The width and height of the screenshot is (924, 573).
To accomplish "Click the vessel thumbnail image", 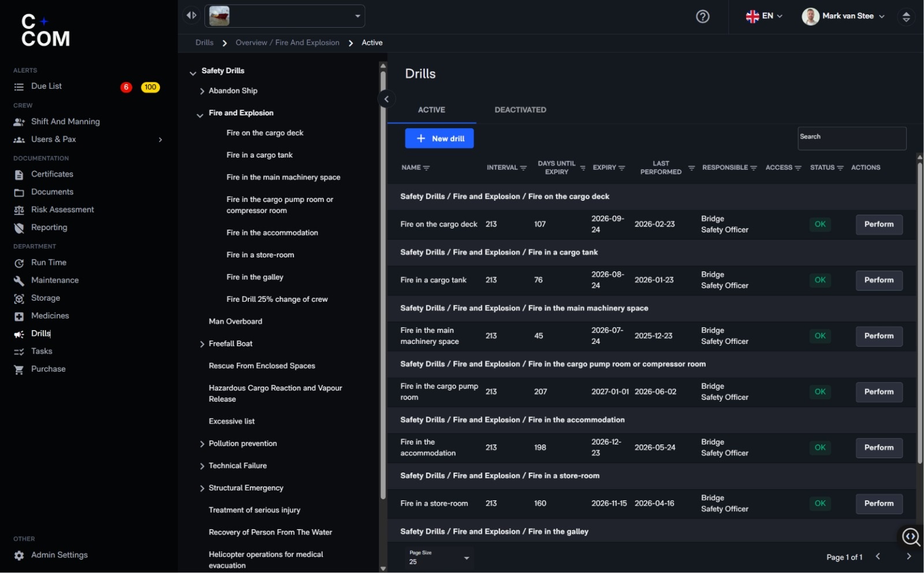I will (x=219, y=16).
